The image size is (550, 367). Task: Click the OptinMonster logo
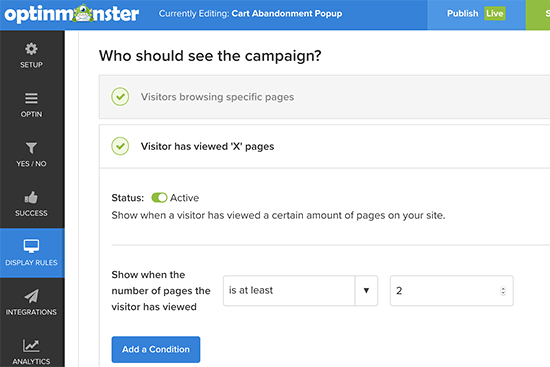[71, 14]
